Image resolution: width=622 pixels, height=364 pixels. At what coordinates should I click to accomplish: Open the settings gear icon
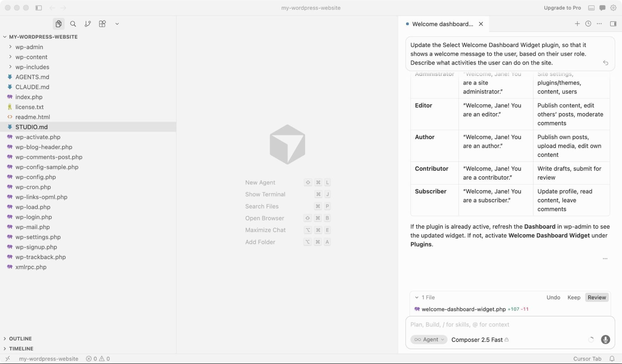[613, 8]
